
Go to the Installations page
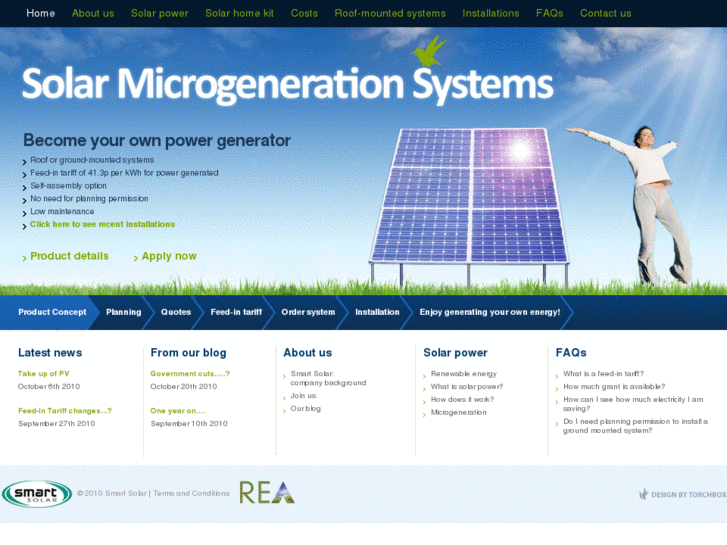[491, 13]
